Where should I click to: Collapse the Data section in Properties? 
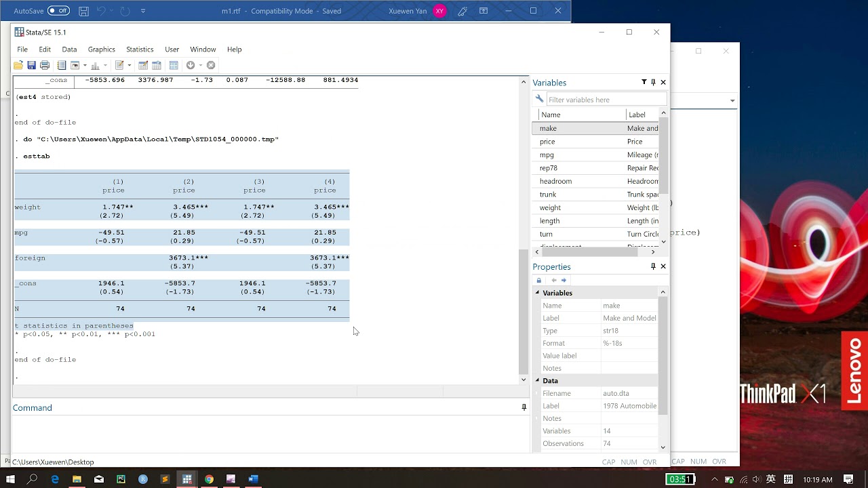tap(538, 381)
